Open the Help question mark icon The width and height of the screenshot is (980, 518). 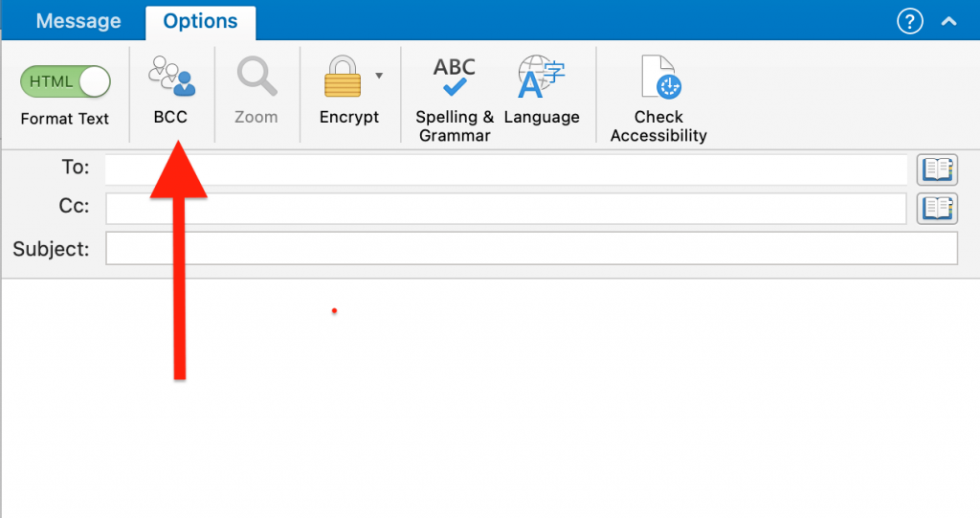[909, 21]
